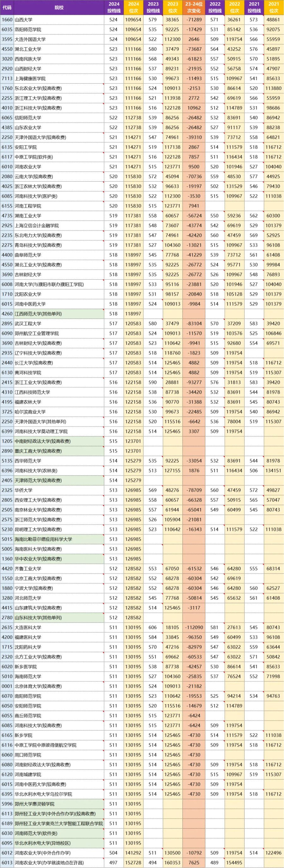
Task: Click the 山东农业大学 school cell
Action: coord(59,127)
